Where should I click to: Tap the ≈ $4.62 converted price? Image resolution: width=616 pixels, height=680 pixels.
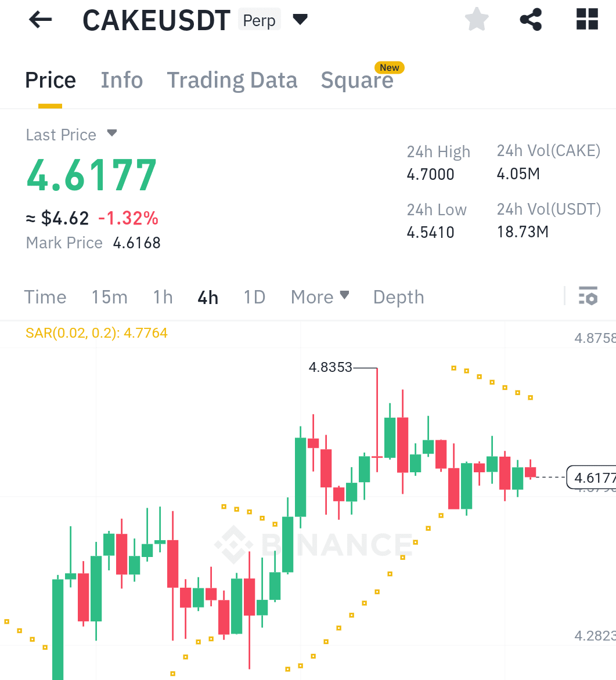[x=57, y=218]
